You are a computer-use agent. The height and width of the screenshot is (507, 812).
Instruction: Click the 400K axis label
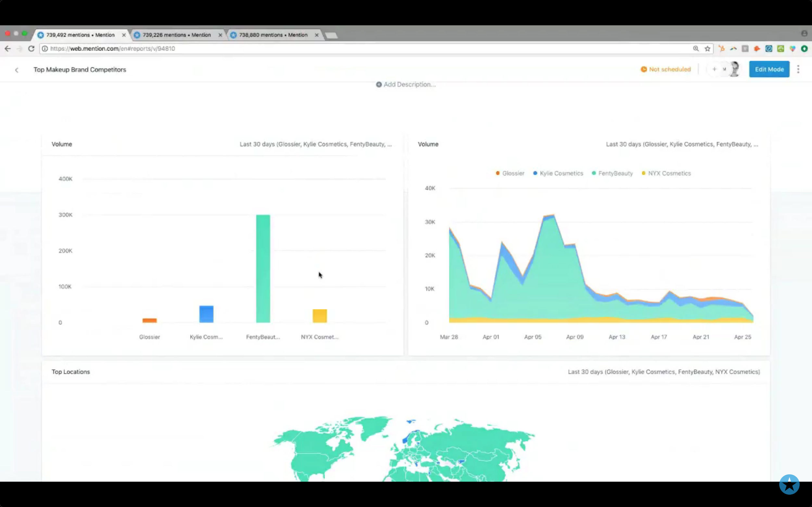coord(65,179)
